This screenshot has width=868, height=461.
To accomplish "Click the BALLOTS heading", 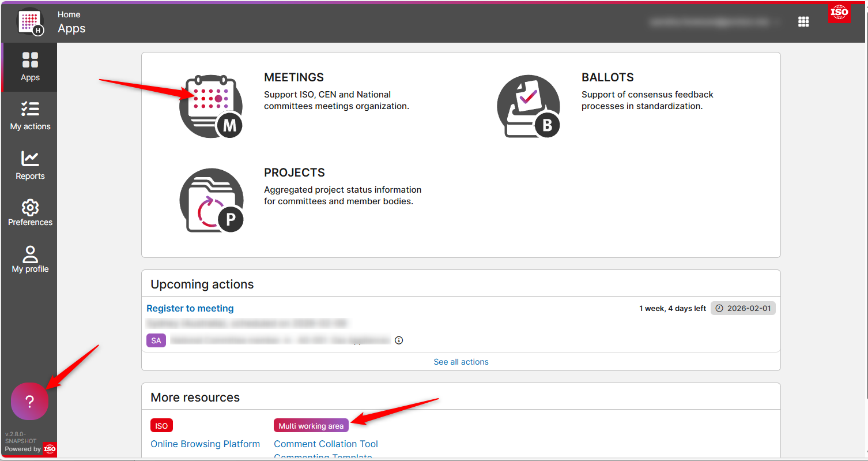I will [x=607, y=77].
